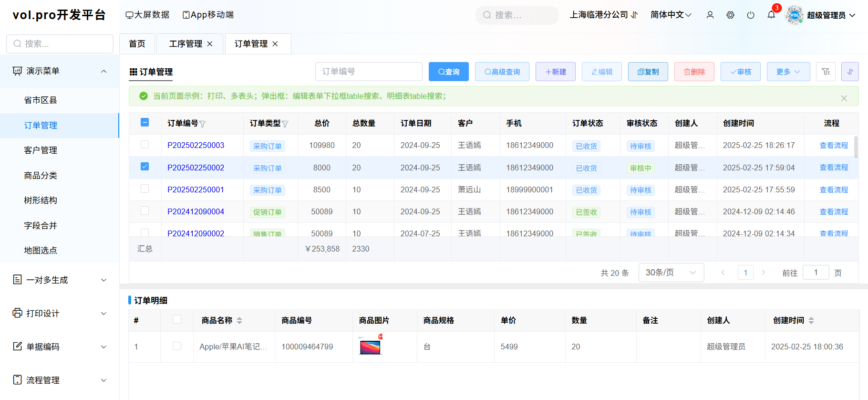Toggle the select-all checkbox in order table header
The image size is (868, 400).
pos(145,123)
